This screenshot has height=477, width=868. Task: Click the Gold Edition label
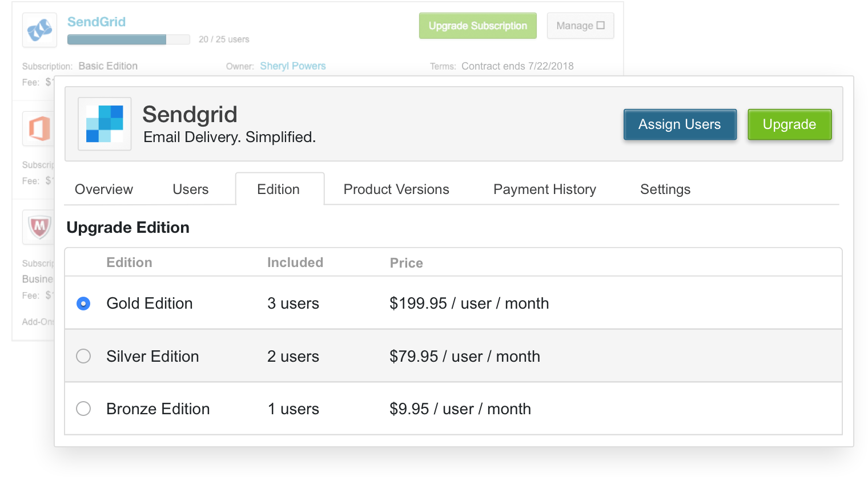tap(150, 304)
